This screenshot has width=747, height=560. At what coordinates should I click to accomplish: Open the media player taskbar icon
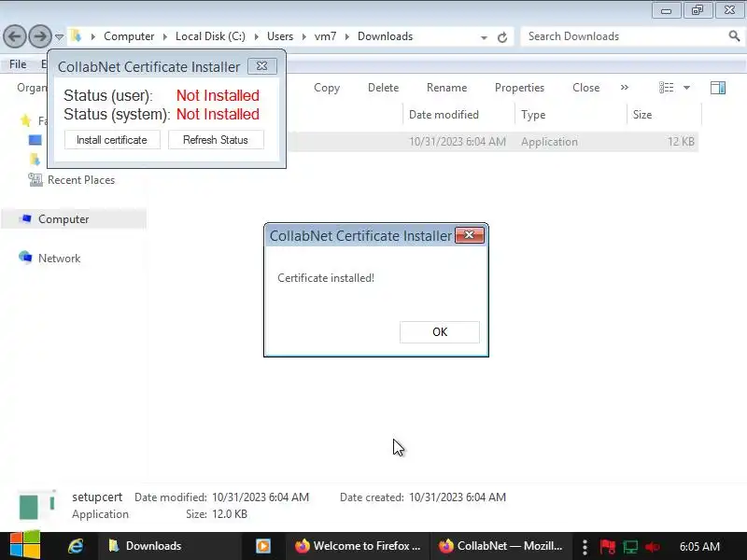click(263, 546)
